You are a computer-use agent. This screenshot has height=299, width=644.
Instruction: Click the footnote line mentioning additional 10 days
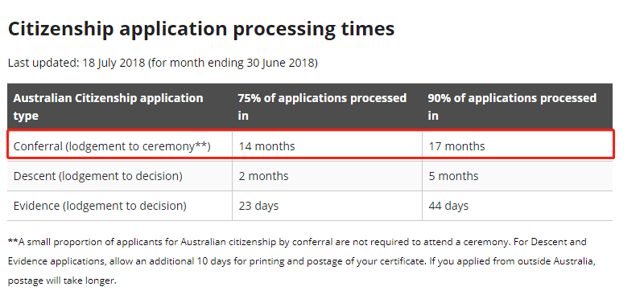click(301, 262)
